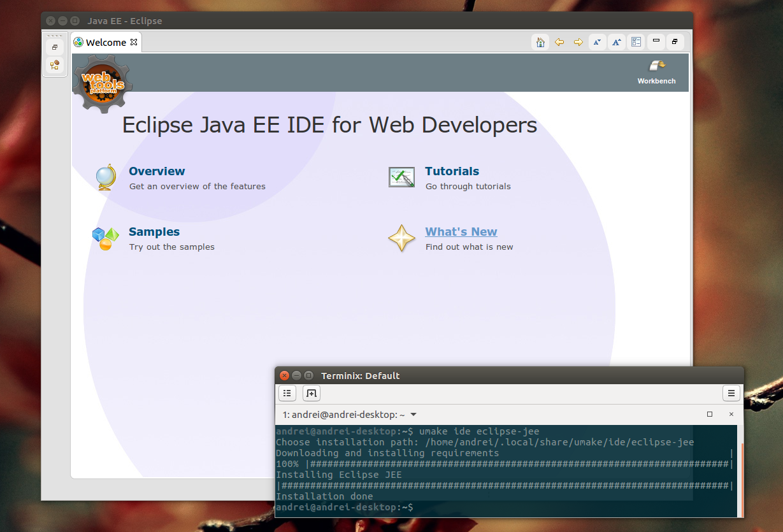Select the Welcome tab

coord(106,43)
